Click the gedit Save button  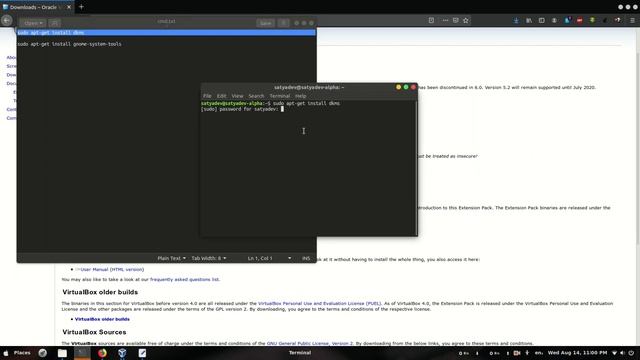point(265,23)
